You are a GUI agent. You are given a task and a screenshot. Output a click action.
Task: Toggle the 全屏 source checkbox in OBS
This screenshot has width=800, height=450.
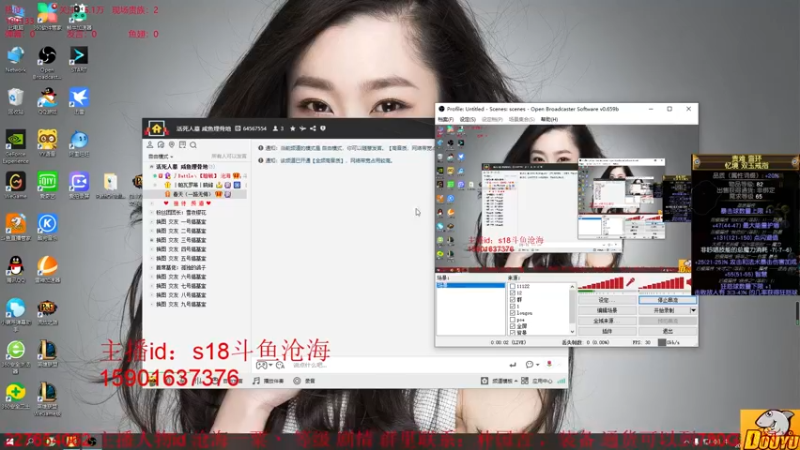pos(512,326)
